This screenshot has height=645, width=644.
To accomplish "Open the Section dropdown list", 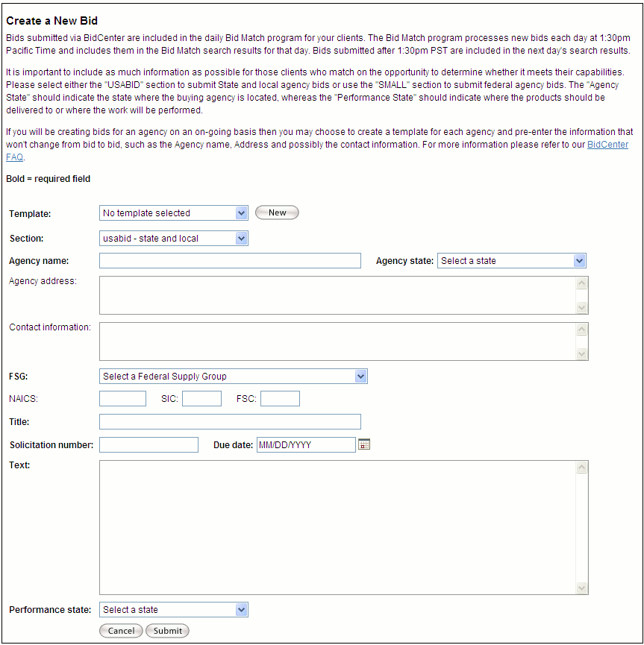I will 173,239.
